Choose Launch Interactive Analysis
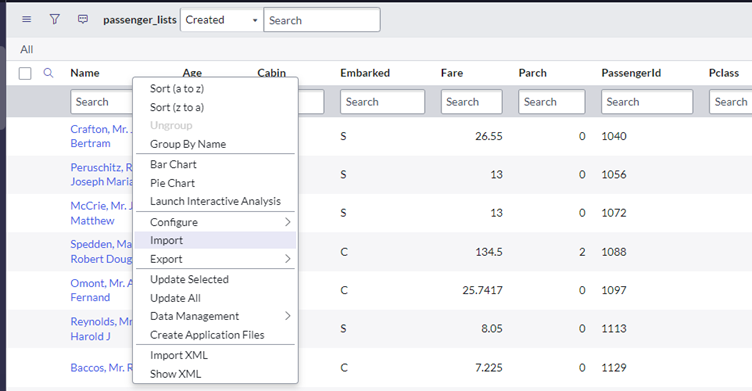The image size is (752, 391). 215,201
